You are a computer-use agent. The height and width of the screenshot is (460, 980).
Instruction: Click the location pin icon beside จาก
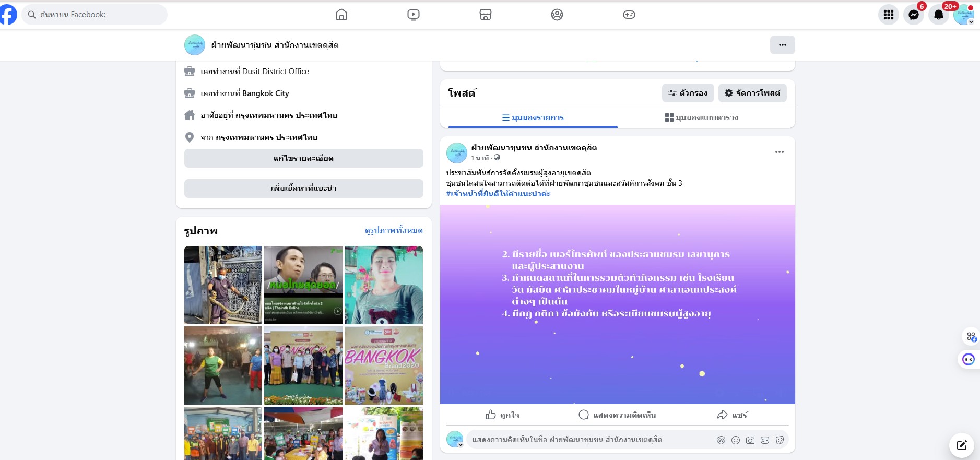click(190, 137)
